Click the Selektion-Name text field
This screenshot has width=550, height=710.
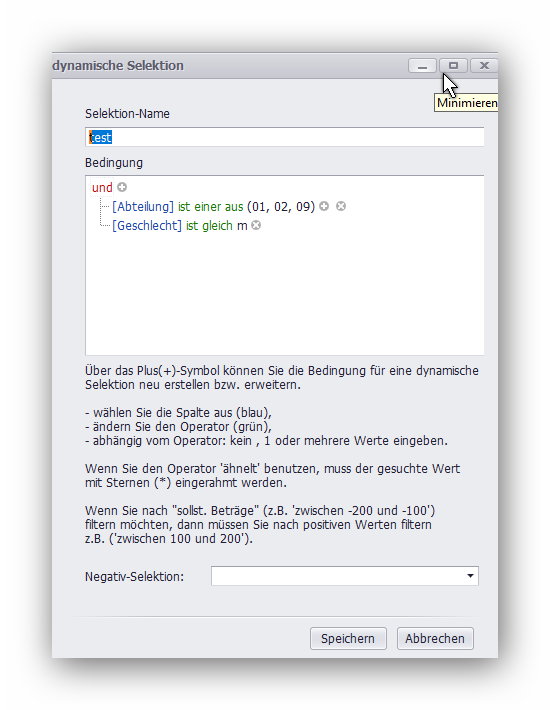pos(284,137)
